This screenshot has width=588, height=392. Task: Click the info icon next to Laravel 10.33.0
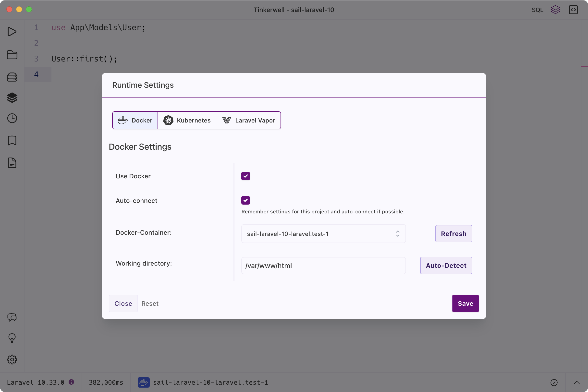pos(71,382)
